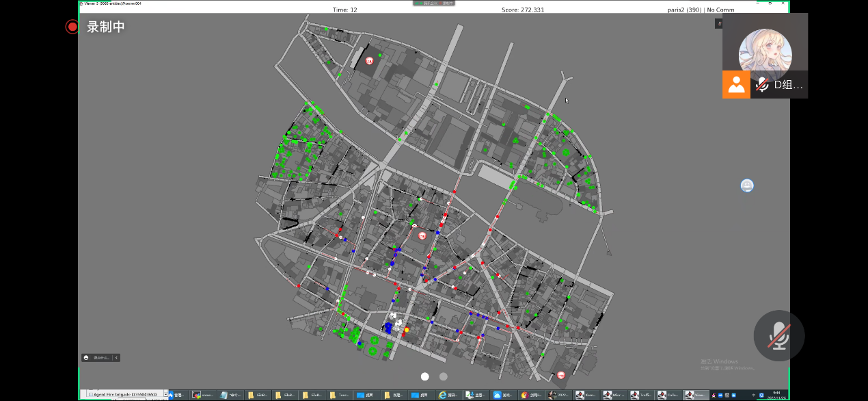The image size is (868, 401).
Task: Click the refuge icon at top of map
Action: (370, 60)
